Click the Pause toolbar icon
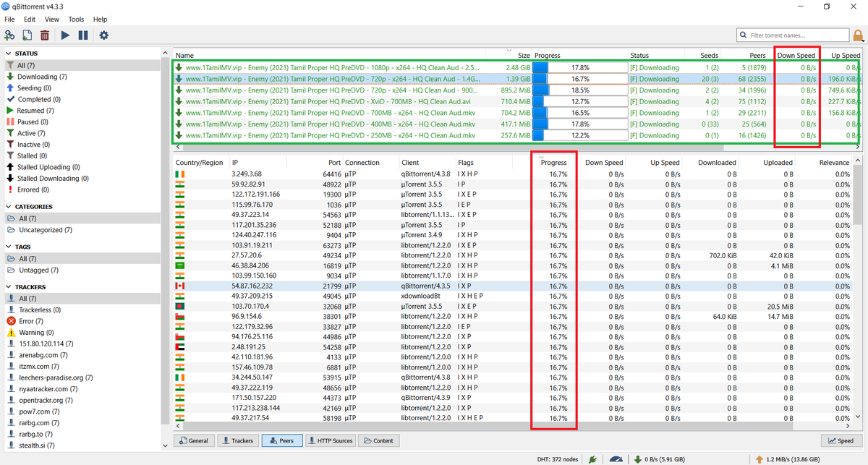Image resolution: width=868 pixels, height=465 pixels. click(83, 35)
